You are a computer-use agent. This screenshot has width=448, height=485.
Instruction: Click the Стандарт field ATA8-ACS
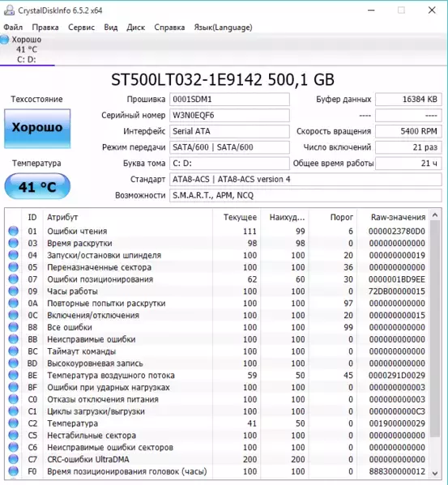tap(305, 180)
